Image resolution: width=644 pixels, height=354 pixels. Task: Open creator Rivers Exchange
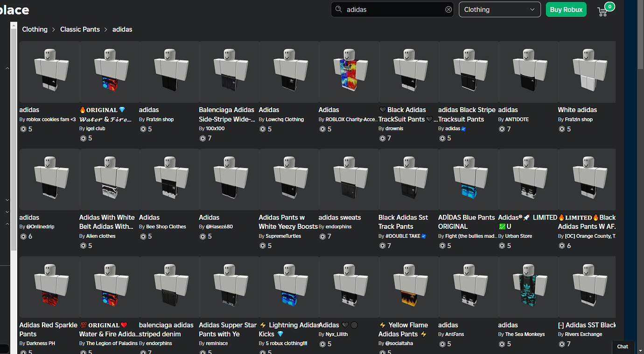(583, 334)
